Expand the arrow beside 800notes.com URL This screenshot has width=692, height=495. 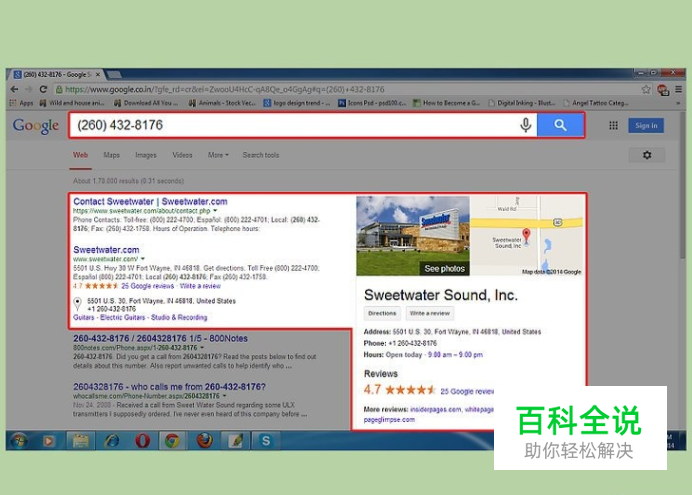coord(202,348)
